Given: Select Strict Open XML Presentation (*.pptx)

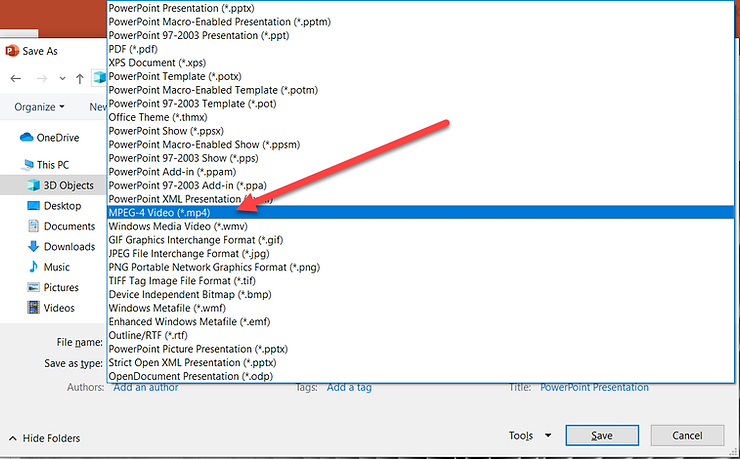Looking at the screenshot, I should point(420,363).
